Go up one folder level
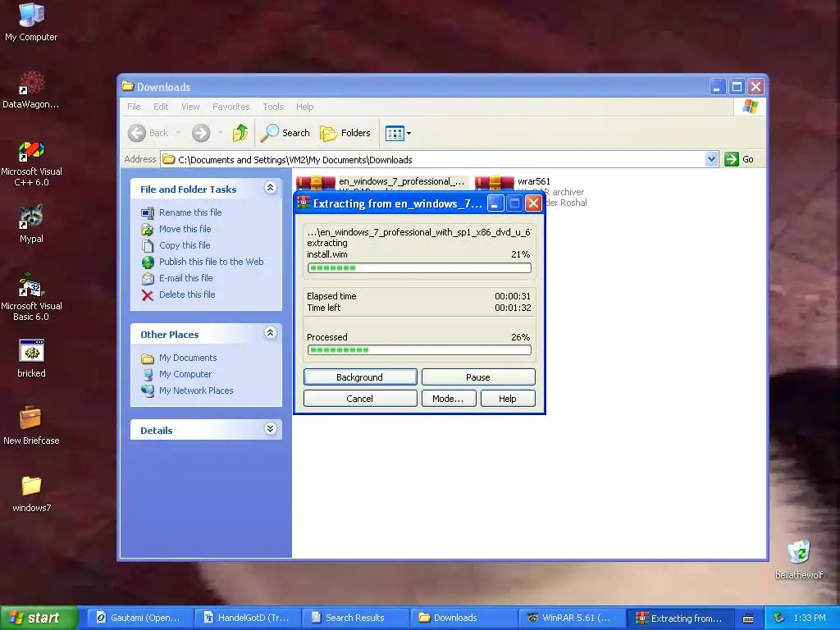840x630 pixels. coord(240,133)
